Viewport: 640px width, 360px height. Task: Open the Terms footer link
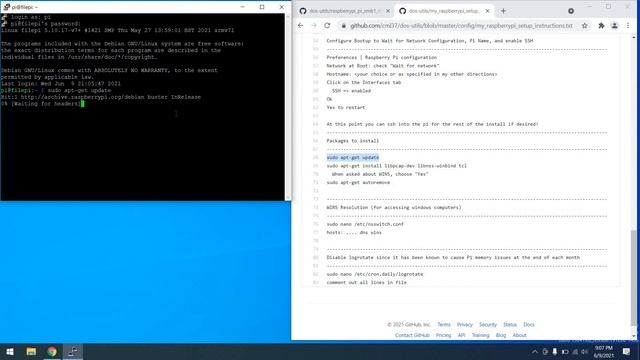pyautogui.click(x=444, y=324)
